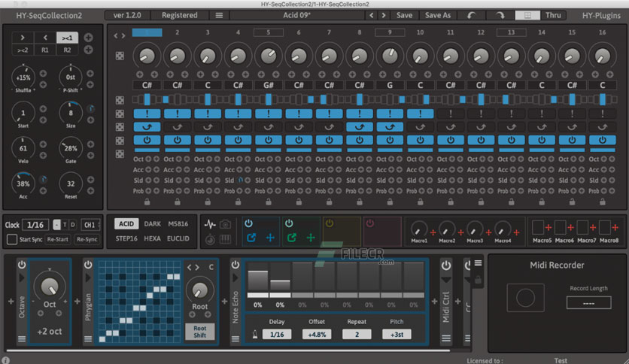Click blue export arrow icon in first slot
The width and height of the screenshot is (629, 364).
[x=251, y=238]
